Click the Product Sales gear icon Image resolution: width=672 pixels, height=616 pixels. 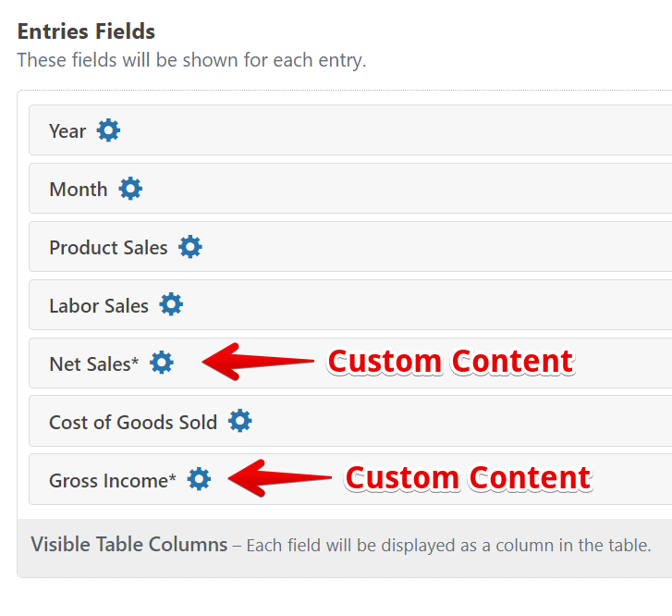(190, 247)
